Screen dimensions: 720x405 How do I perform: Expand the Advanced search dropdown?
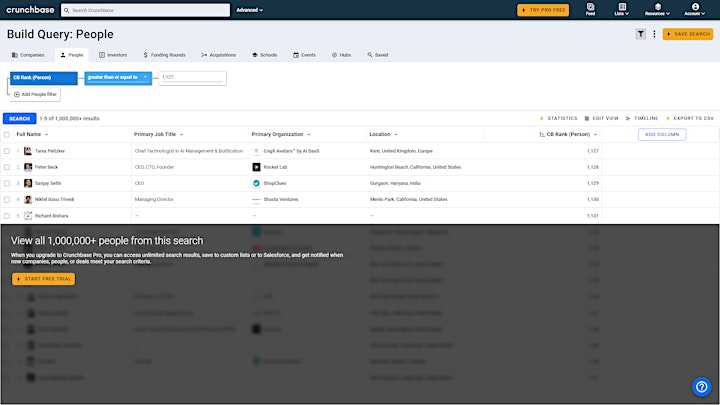point(249,10)
